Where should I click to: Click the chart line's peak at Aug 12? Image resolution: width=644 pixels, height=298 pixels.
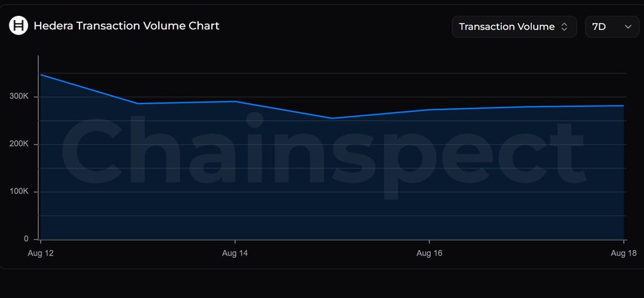41,74
